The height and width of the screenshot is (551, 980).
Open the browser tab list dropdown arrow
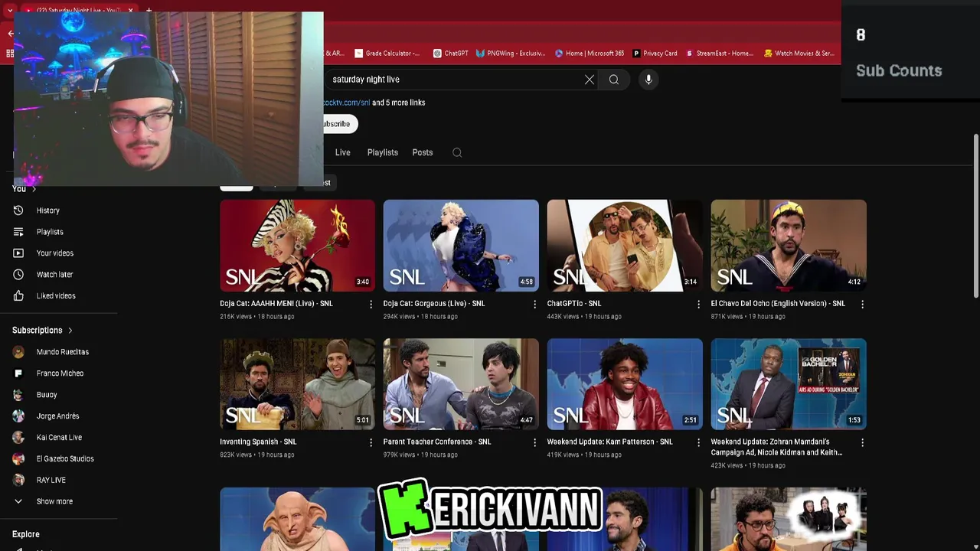9,11
